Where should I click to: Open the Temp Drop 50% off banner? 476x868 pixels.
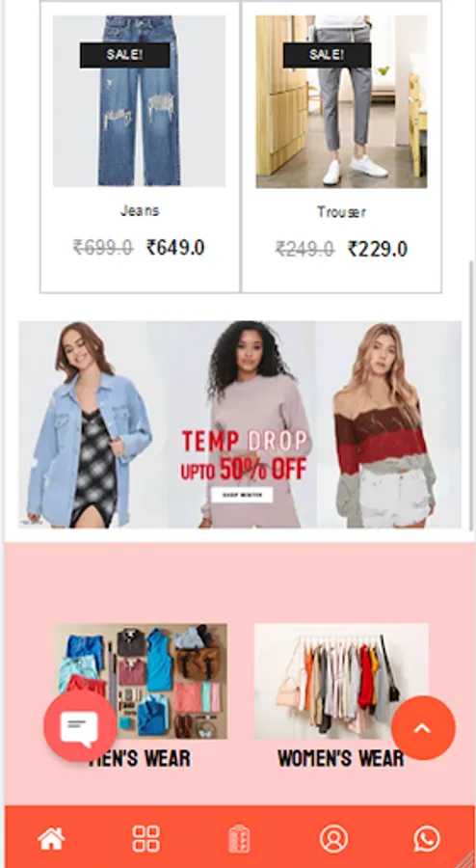tap(240, 424)
